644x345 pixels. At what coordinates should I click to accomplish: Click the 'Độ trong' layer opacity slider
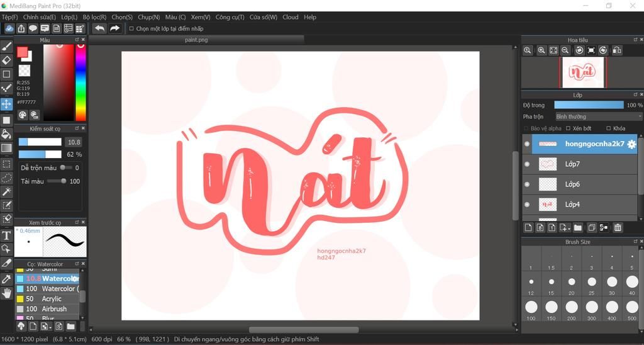[x=589, y=105]
